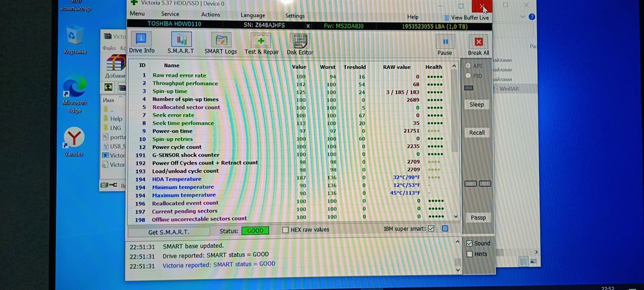Click the blue square icon beside IBM super smart
Image resolution: width=644 pixels, height=290 pixels.
445,229
